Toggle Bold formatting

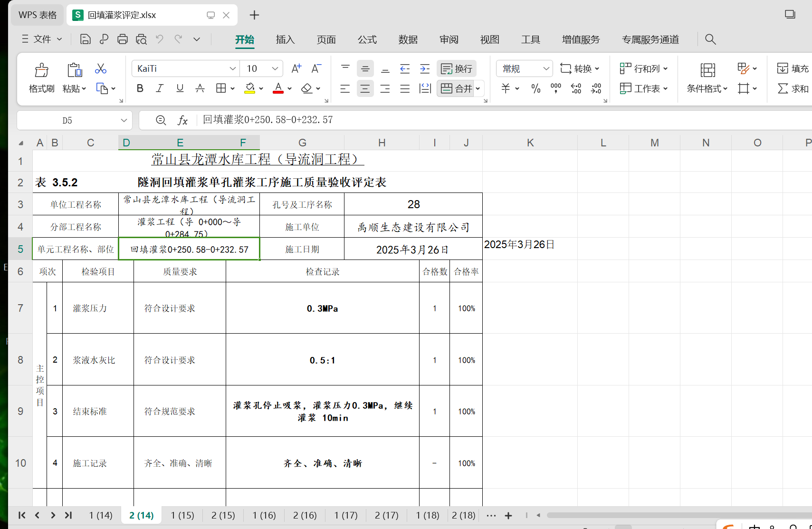pos(140,88)
